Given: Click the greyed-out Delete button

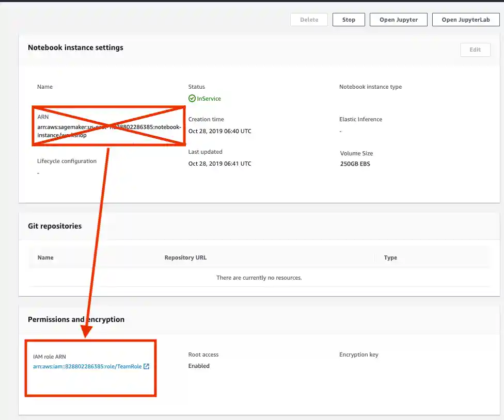Looking at the screenshot, I should click(x=309, y=20).
